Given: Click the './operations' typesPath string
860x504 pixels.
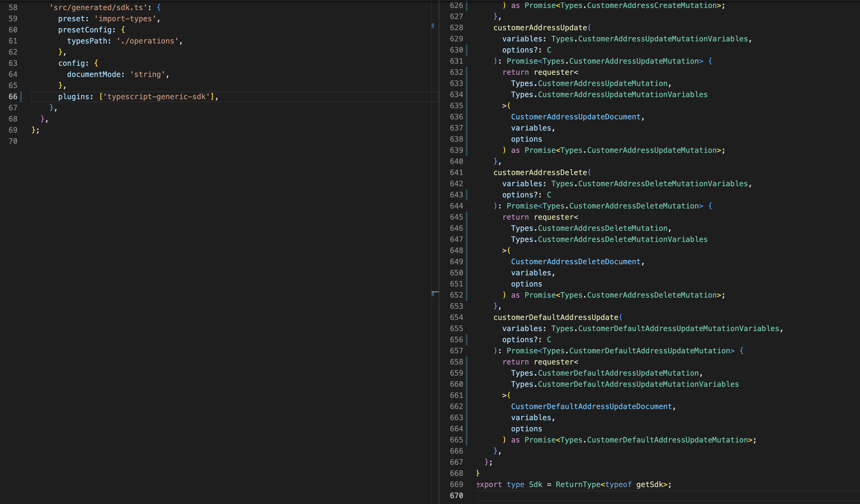Looking at the screenshot, I should point(147,41).
